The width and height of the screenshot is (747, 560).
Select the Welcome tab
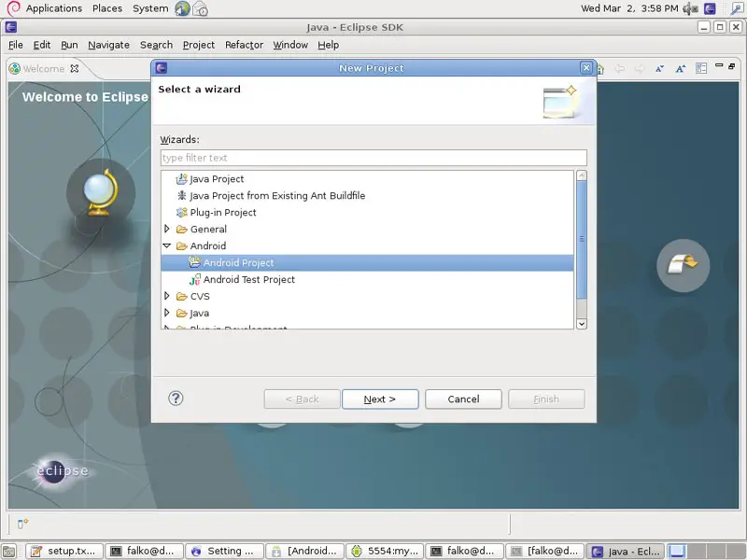43,68
